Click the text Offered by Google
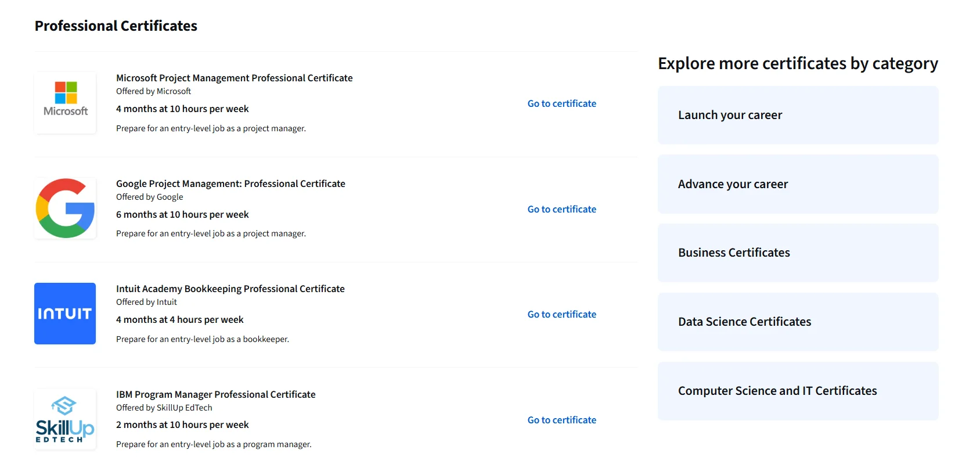Screen dimensions: 980x457 coord(149,197)
